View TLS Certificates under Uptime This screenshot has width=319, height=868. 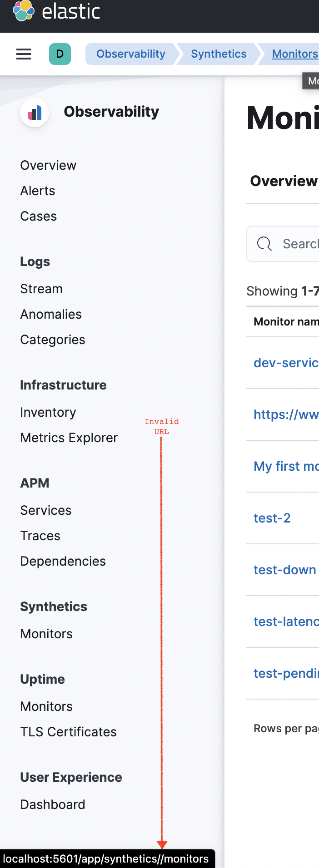(68, 732)
